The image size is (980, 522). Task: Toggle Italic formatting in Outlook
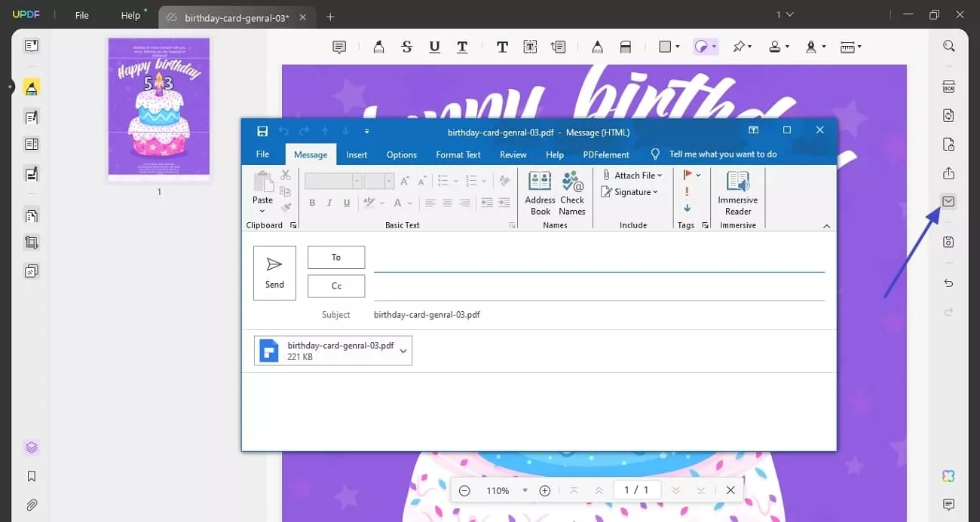[x=329, y=203]
